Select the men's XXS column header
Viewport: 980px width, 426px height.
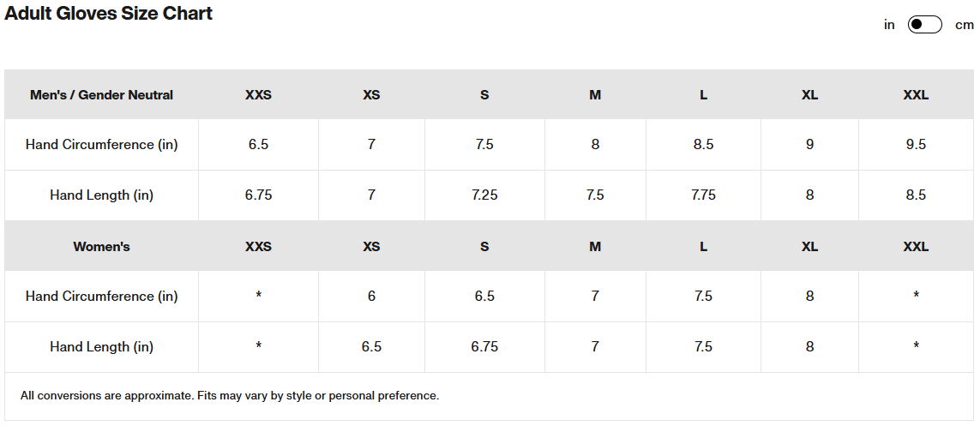pos(258,95)
